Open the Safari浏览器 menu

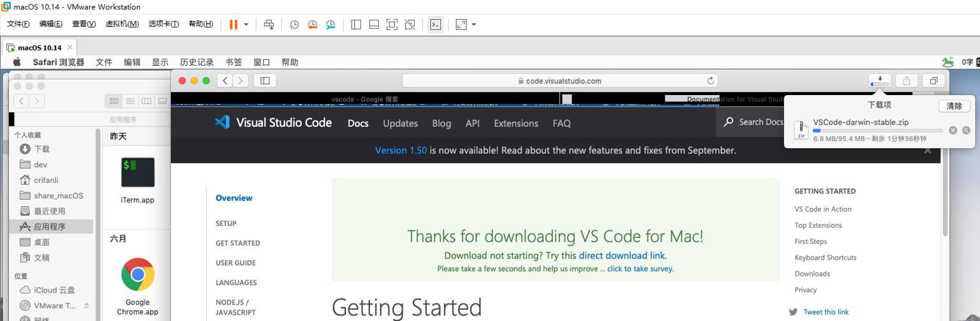(x=58, y=62)
